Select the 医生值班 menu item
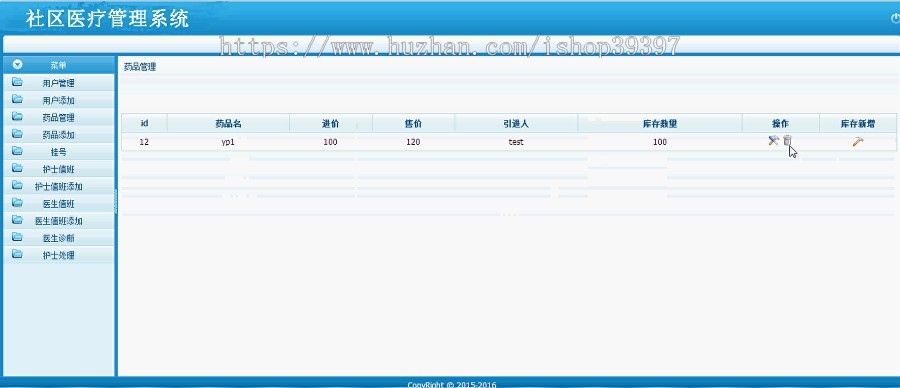Image resolution: width=900 pixels, height=388 pixels. point(59,204)
